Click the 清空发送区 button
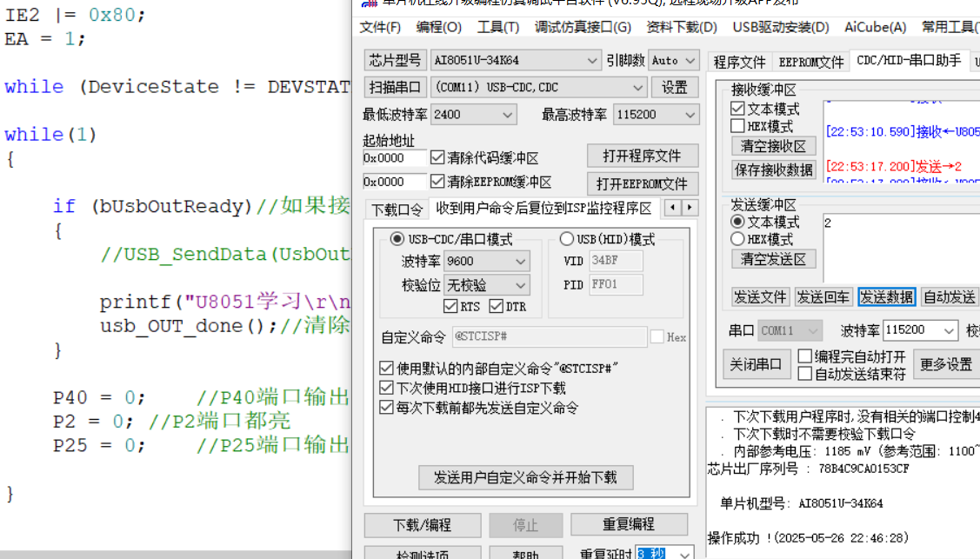 774,259
